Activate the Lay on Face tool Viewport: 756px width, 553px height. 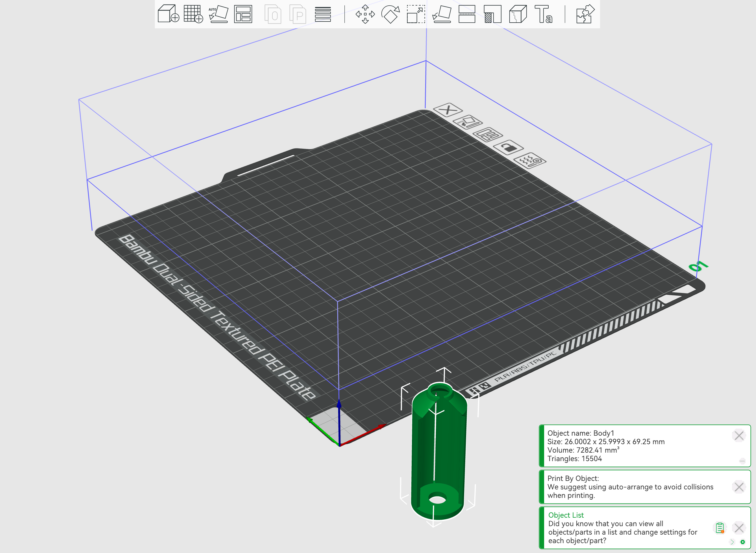(442, 14)
